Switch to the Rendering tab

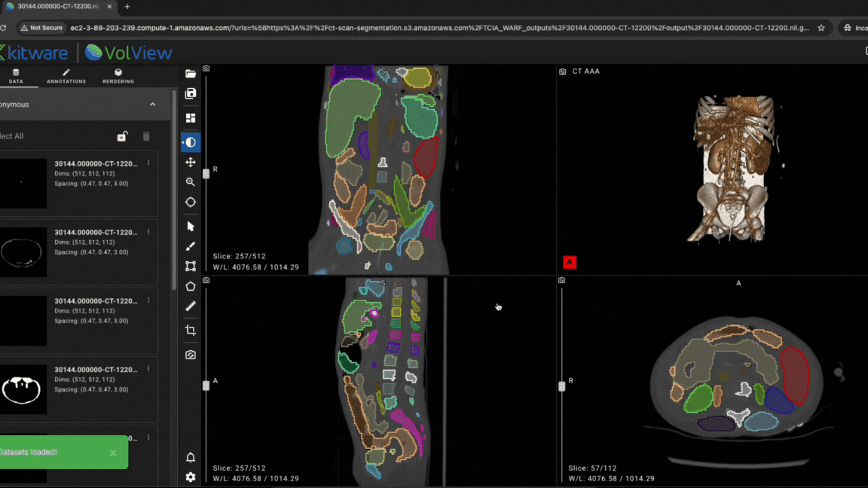118,76
